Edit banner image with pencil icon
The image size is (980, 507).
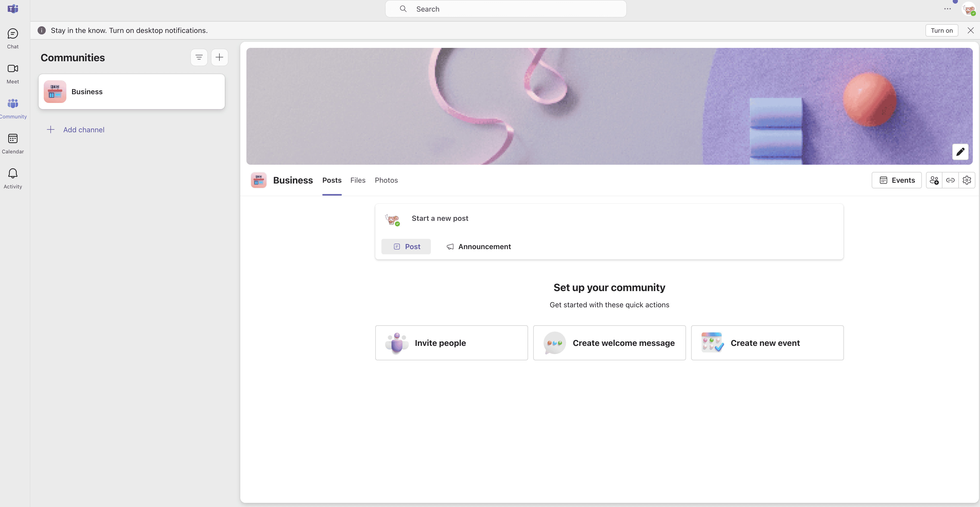pyautogui.click(x=960, y=152)
